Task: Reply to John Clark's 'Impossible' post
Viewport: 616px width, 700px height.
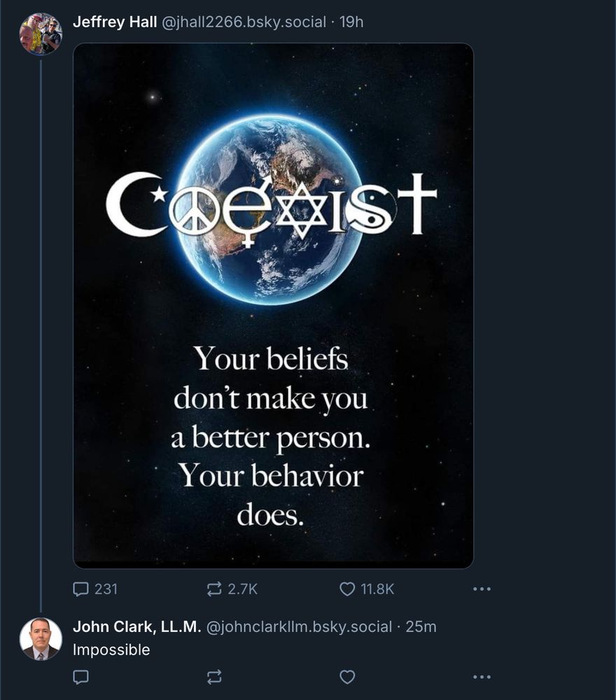Action: (x=81, y=676)
